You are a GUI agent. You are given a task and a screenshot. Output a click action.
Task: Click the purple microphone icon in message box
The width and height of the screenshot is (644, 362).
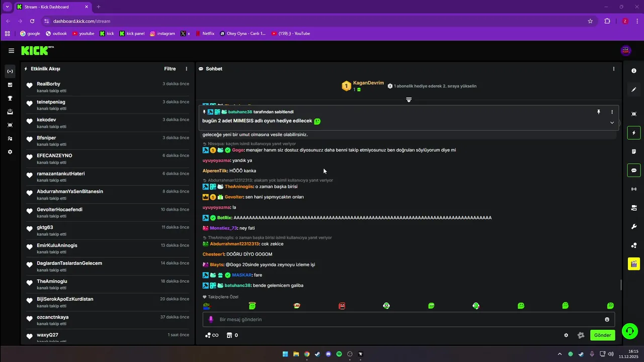click(x=211, y=319)
